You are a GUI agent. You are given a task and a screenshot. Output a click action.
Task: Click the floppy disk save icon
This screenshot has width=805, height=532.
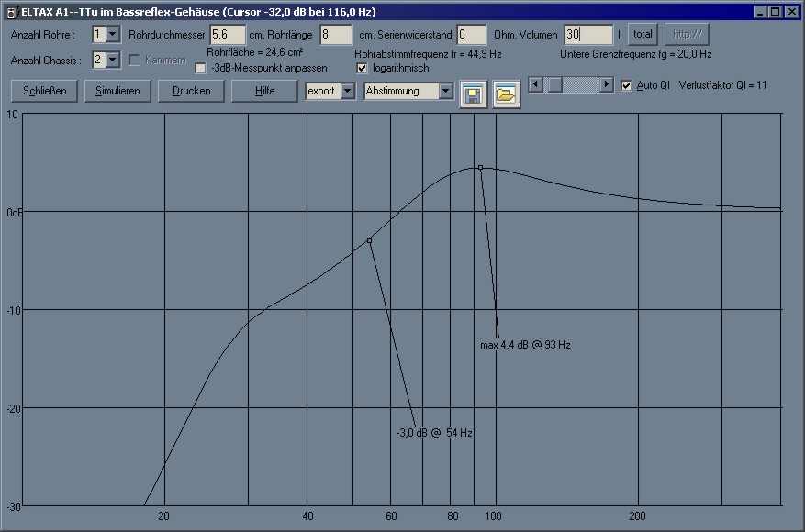pos(473,94)
